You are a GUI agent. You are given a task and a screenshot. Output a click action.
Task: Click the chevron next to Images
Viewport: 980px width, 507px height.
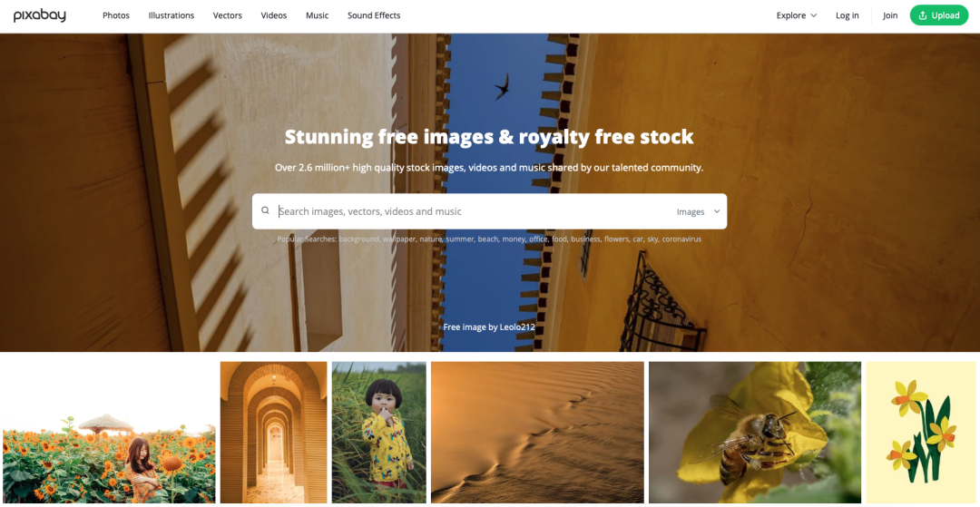point(717,211)
